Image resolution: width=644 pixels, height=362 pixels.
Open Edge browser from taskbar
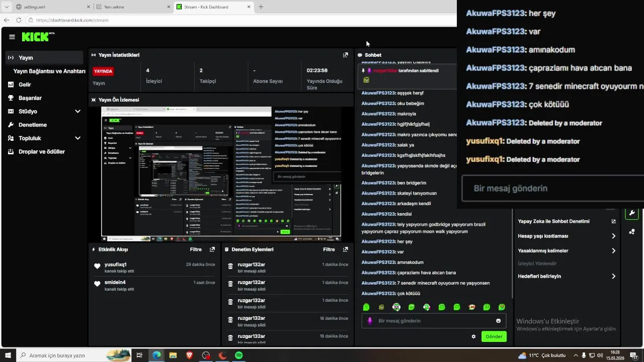156,355
